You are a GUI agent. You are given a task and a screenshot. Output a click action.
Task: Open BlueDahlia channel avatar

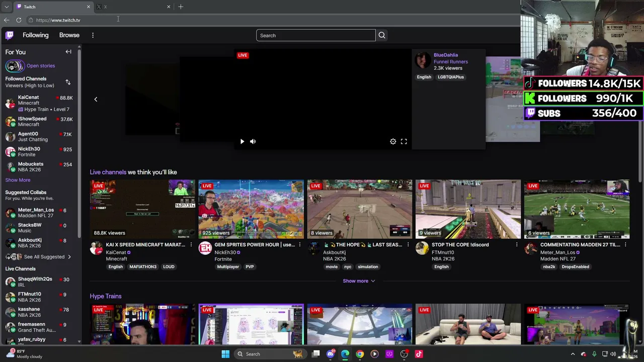[x=423, y=60]
